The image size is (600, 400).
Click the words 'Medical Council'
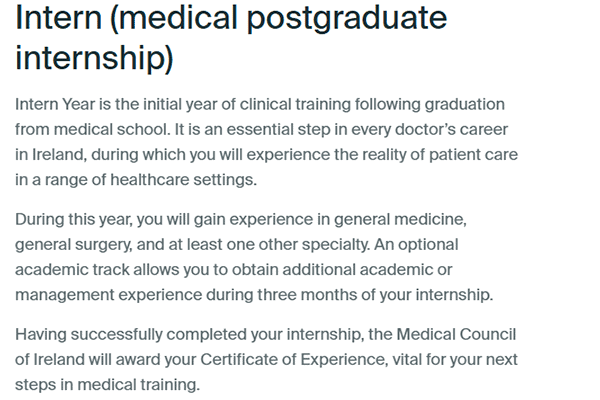click(x=456, y=334)
